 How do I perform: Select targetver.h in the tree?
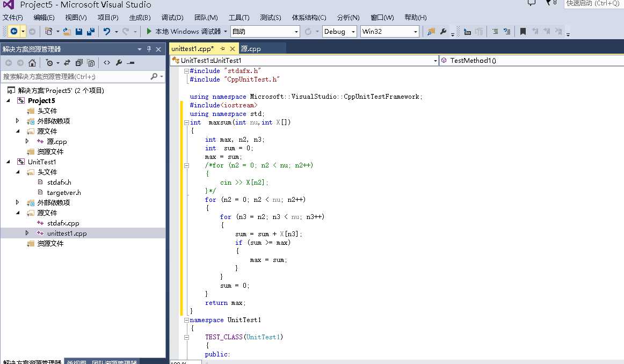64,193
